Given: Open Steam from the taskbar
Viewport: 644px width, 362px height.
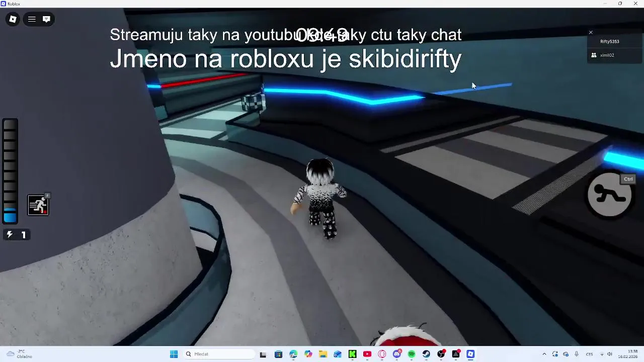Looking at the screenshot, I should [x=426, y=354].
